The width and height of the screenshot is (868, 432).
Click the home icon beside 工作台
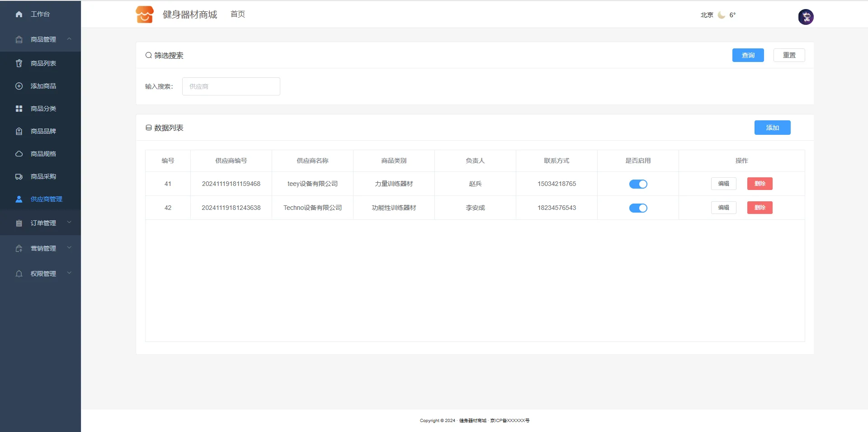(x=19, y=14)
